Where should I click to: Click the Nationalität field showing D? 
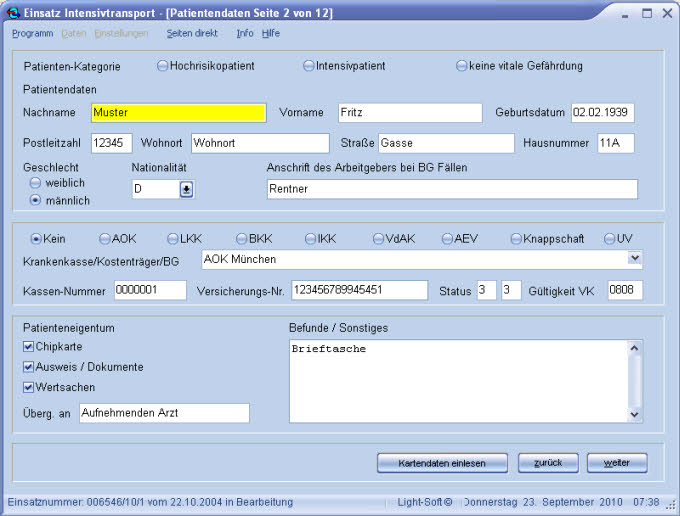click(156, 189)
